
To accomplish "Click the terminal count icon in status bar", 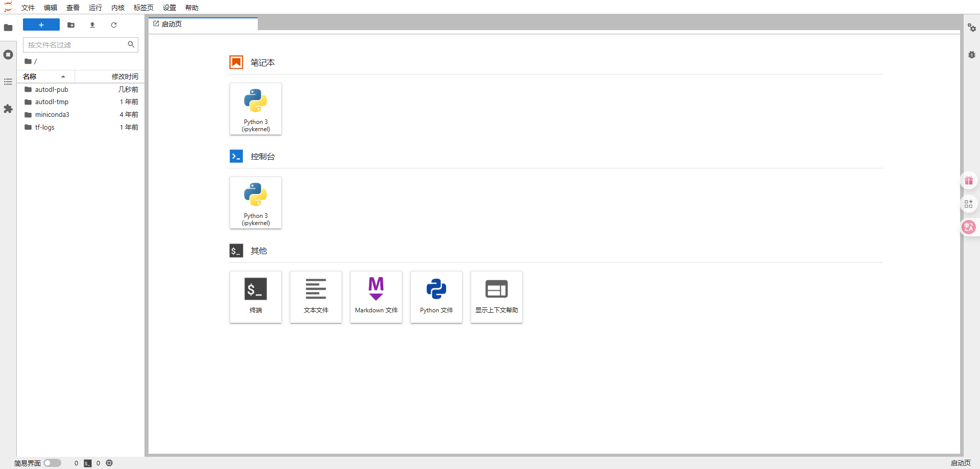I will click(x=88, y=463).
